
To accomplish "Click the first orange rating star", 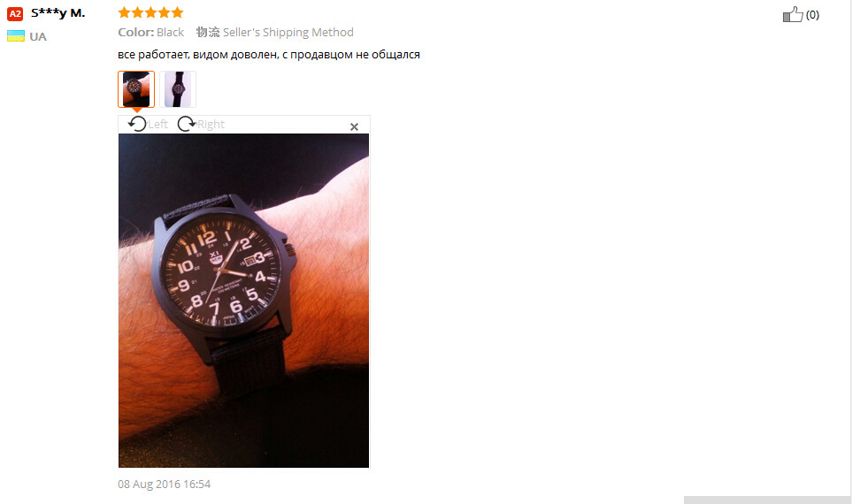I will click(125, 12).
